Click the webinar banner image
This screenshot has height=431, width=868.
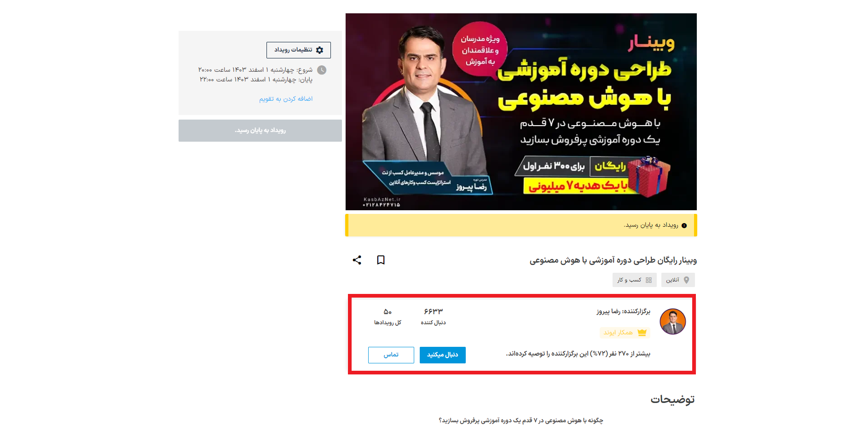(x=521, y=112)
